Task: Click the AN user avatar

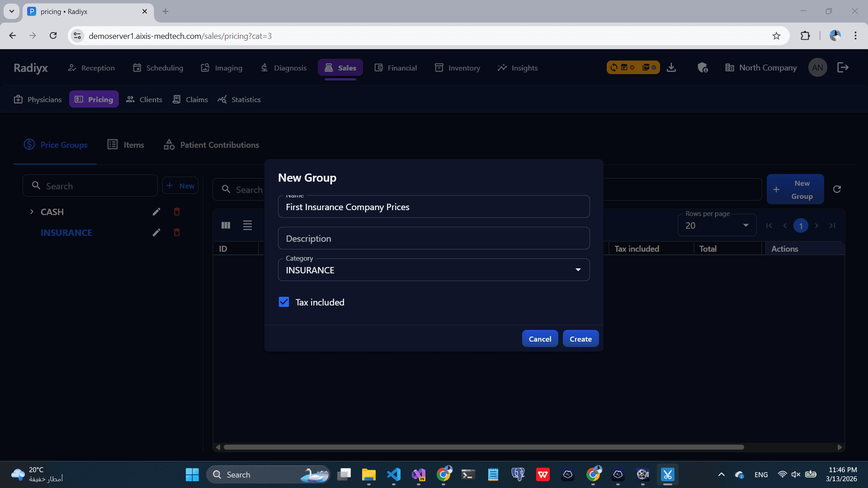Action: pos(817,68)
